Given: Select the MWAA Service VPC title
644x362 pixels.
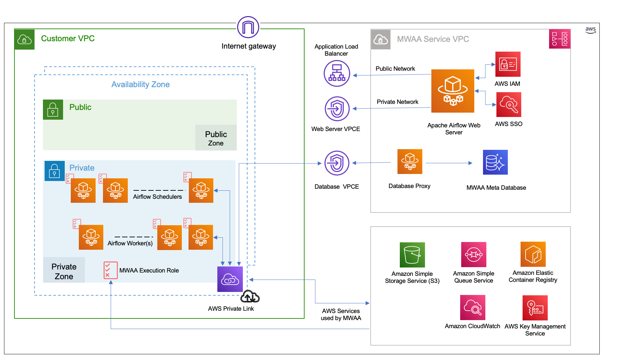Looking at the screenshot, I should [x=433, y=39].
